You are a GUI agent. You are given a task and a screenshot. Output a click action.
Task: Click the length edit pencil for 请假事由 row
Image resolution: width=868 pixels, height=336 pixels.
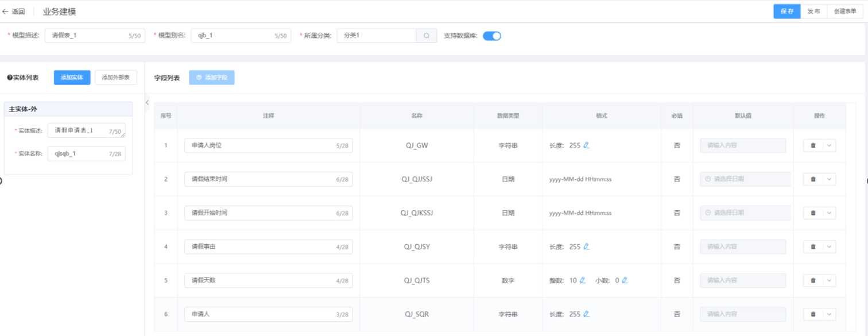click(586, 246)
